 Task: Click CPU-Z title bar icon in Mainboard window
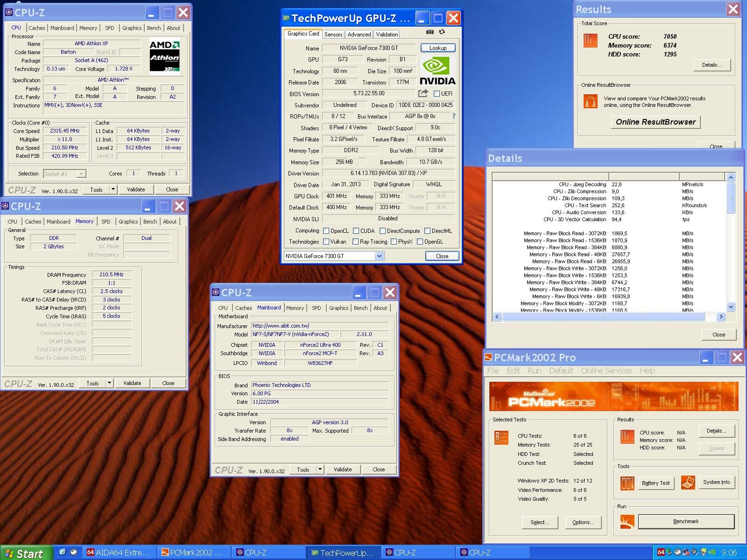point(216,292)
